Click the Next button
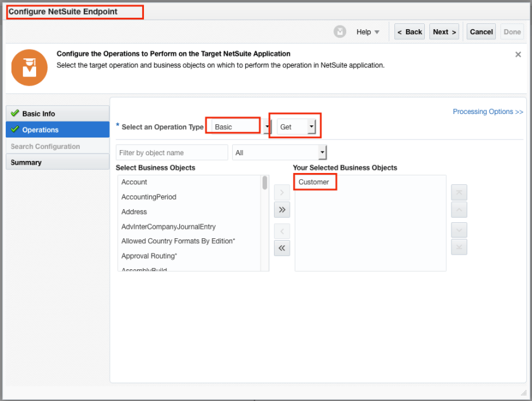 (444, 32)
